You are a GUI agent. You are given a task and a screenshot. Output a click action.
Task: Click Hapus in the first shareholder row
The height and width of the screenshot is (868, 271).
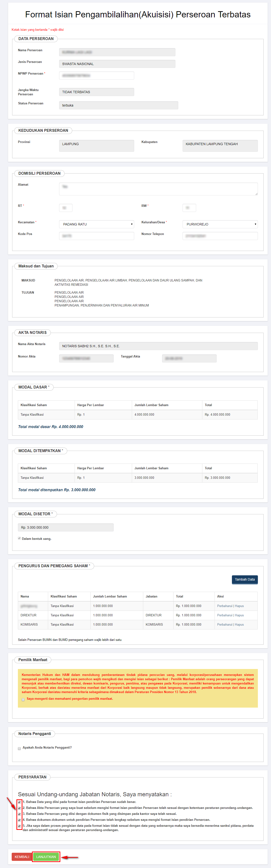pyautogui.click(x=239, y=606)
